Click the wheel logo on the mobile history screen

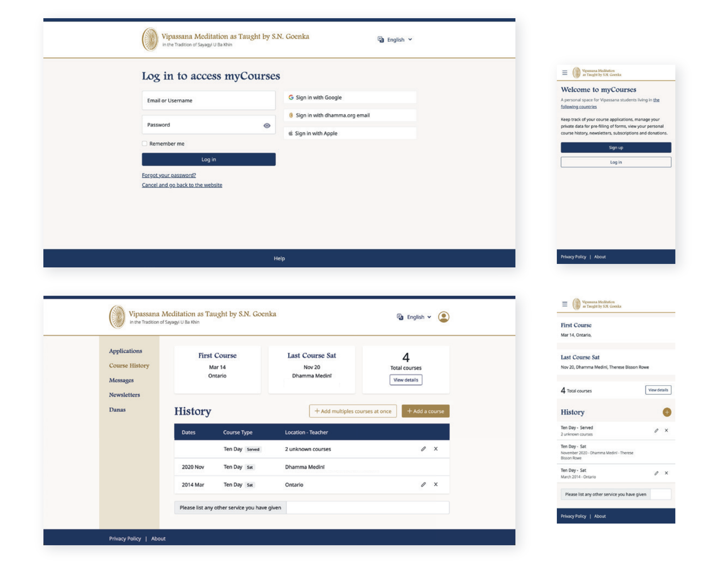click(577, 304)
